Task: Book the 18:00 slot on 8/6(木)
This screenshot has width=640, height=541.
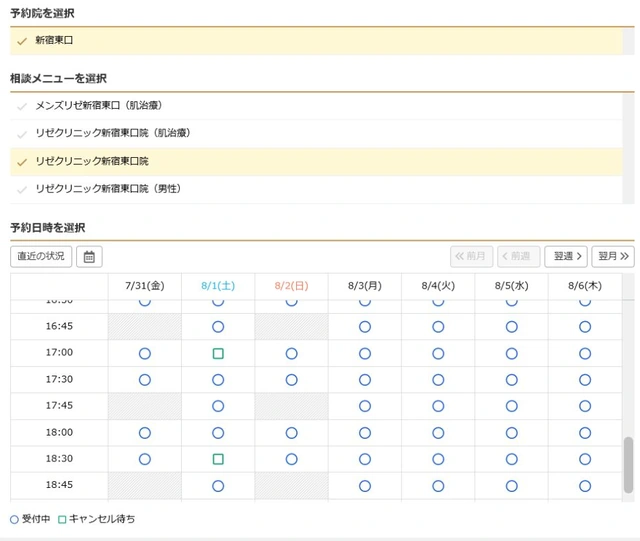Action: (585, 433)
